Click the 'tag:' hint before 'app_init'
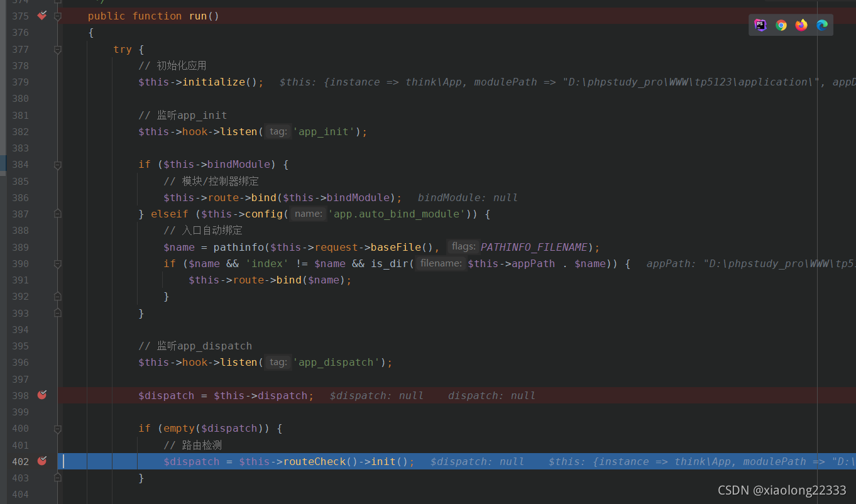The image size is (856, 504). [277, 131]
